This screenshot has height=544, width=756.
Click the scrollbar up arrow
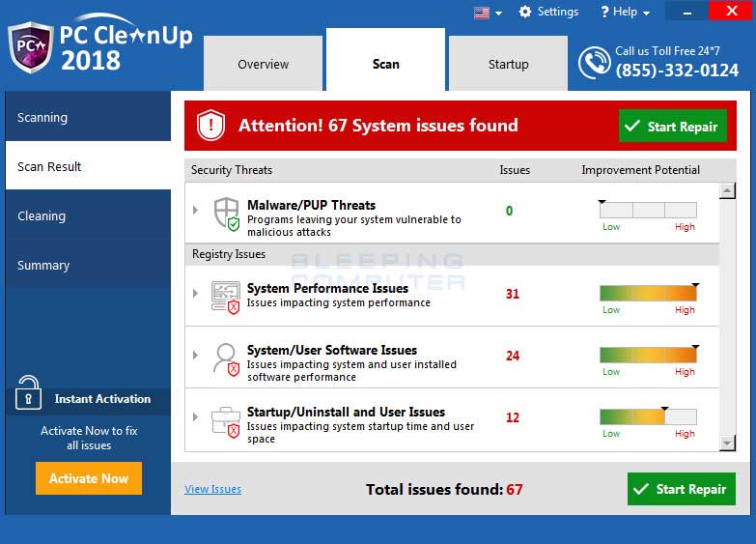point(727,190)
